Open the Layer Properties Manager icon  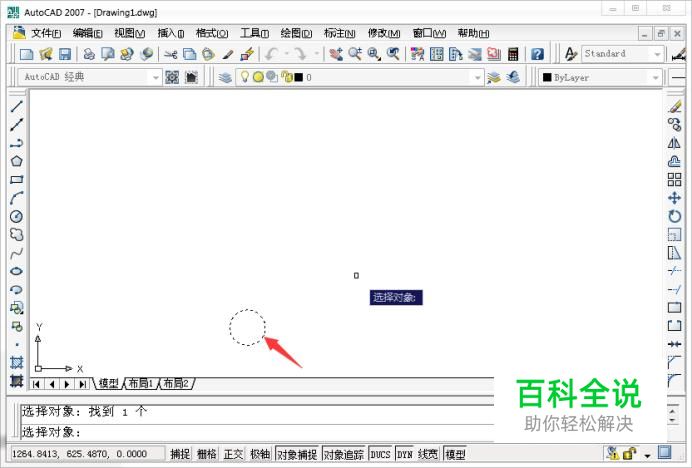point(225,77)
